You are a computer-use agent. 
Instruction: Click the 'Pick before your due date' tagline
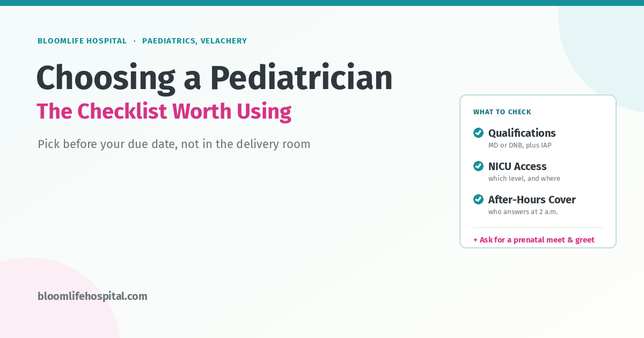tap(174, 144)
